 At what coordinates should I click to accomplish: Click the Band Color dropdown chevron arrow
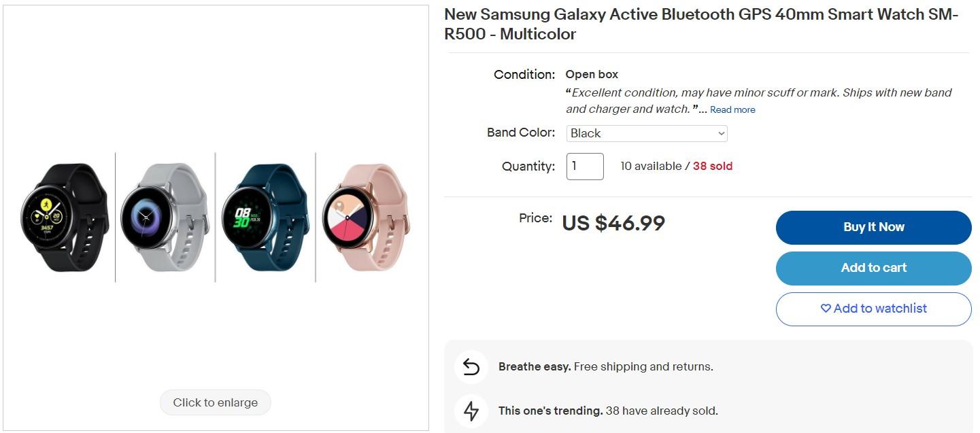pos(722,134)
